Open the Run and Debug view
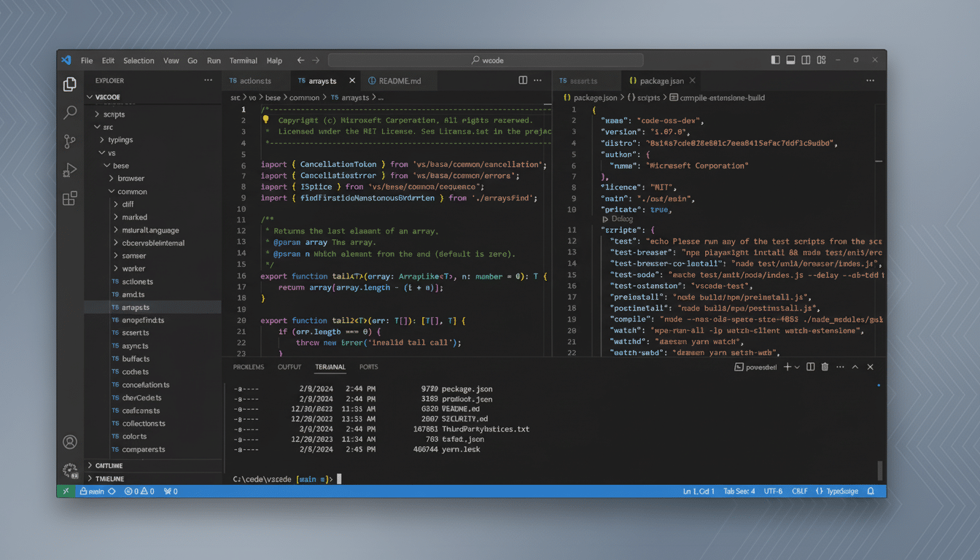The height and width of the screenshot is (560, 980). tap(69, 170)
